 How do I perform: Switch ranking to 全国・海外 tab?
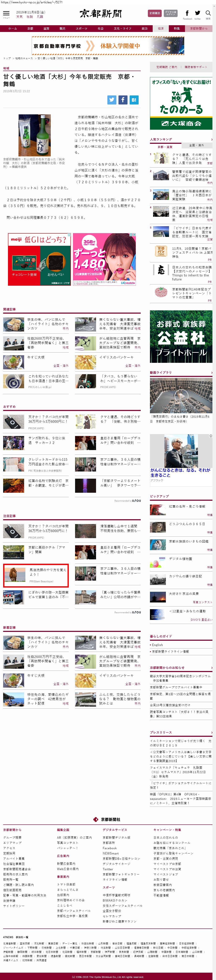196,145
